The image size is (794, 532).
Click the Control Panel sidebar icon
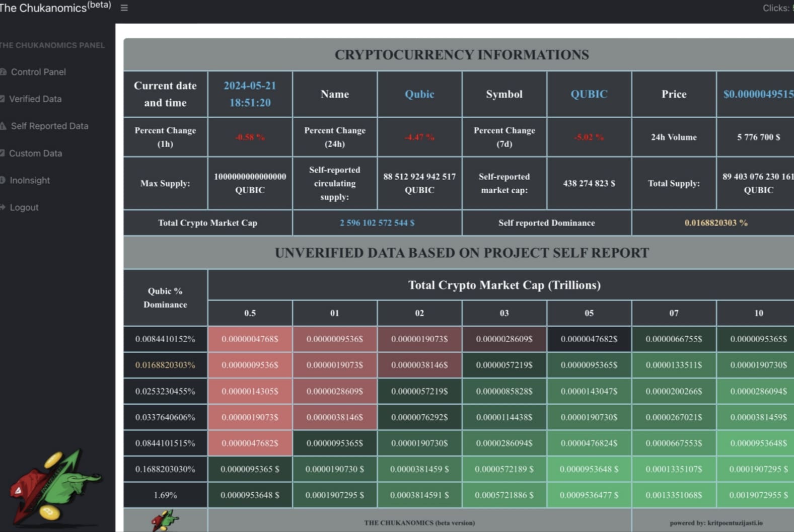(3, 72)
